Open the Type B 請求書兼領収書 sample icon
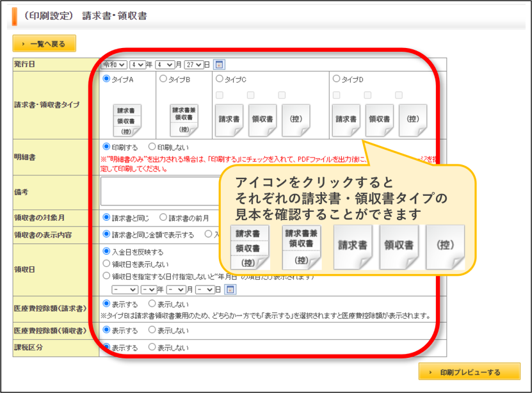 tap(184, 120)
